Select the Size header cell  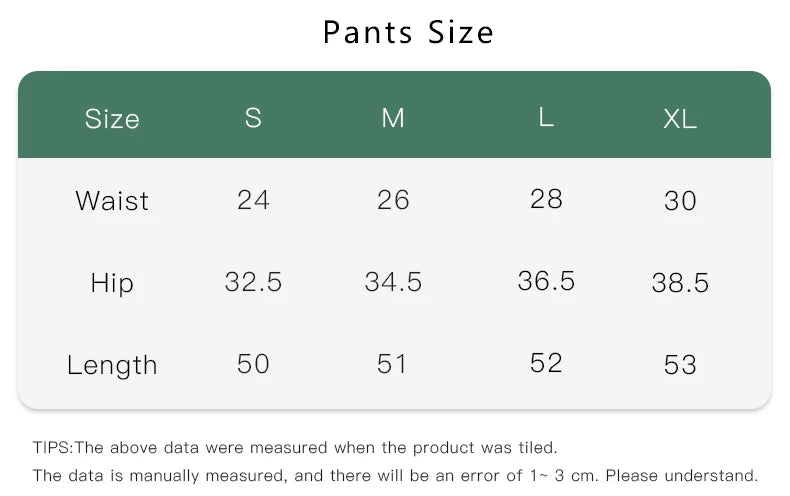pos(112,119)
